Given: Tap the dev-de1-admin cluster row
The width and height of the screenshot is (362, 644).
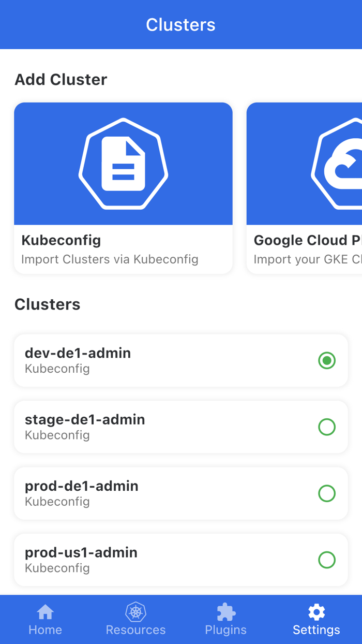Looking at the screenshot, I should click(x=155, y=360).
